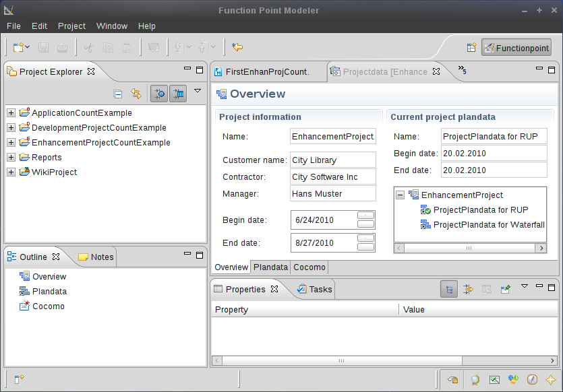
Task: Open the Notes tab
Action: pos(96,257)
